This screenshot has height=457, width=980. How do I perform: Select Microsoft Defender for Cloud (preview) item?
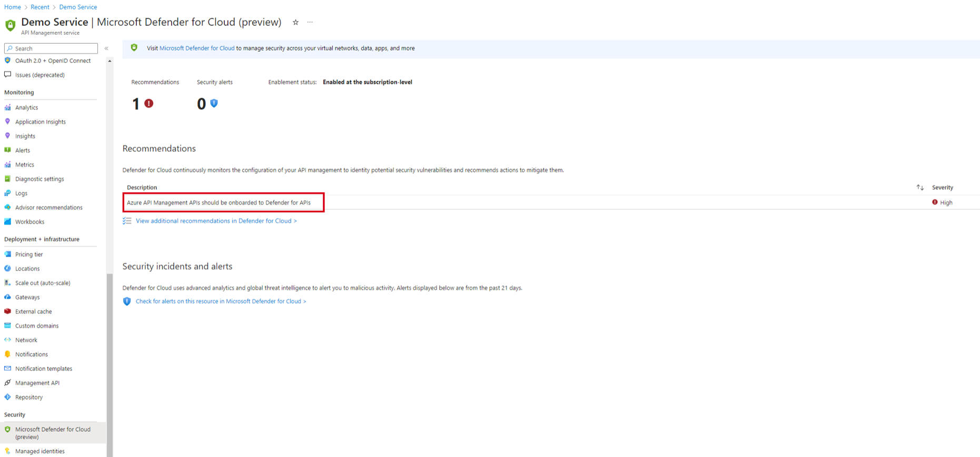click(53, 433)
